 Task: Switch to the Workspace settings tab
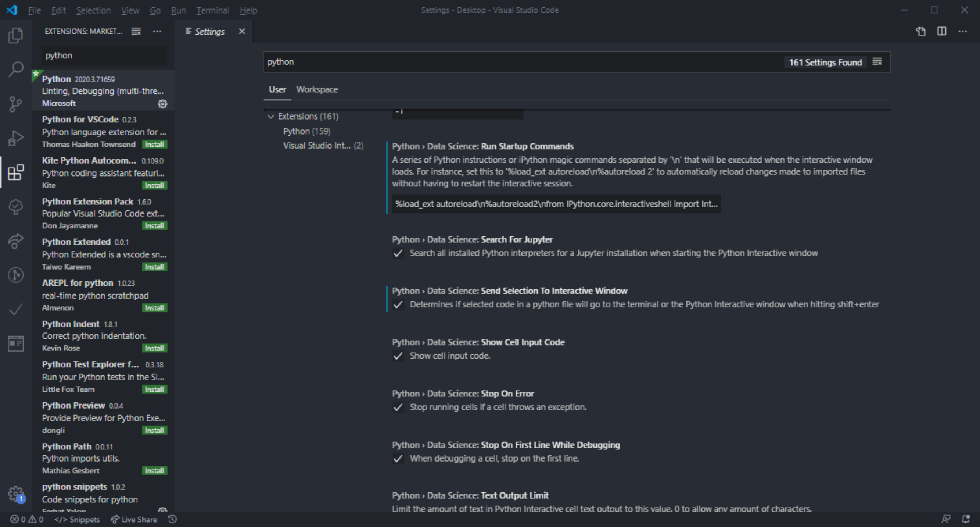click(317, 89)
